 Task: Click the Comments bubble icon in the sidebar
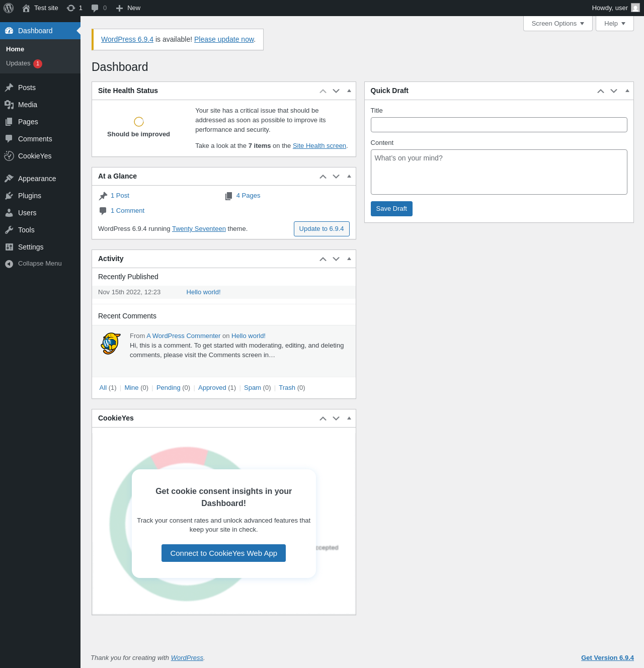tap(9, 139)
